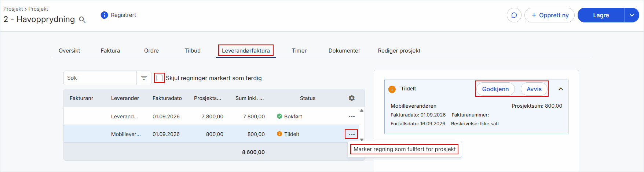Click the Prosjekts... column header
The width and height of the screenshot is (644, 172).
208,98
